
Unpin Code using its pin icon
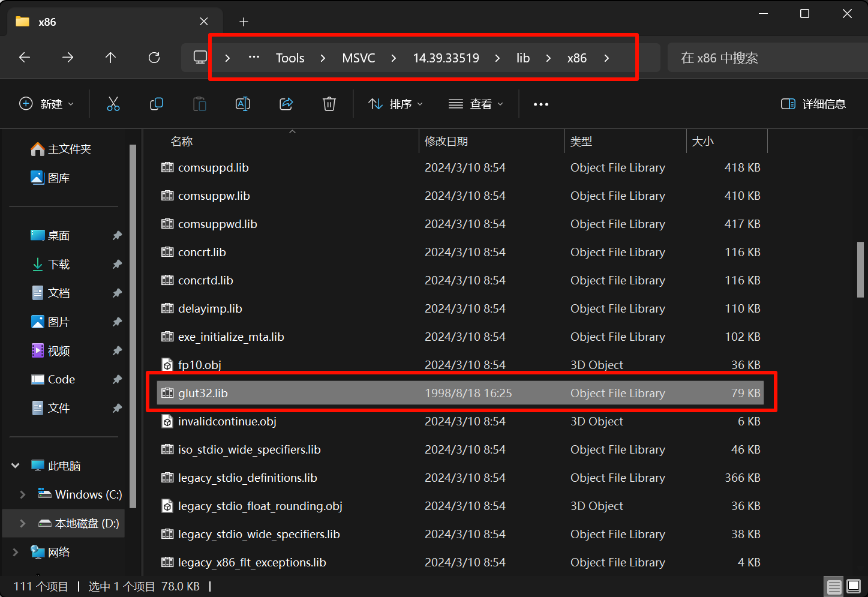click(117, 379)
